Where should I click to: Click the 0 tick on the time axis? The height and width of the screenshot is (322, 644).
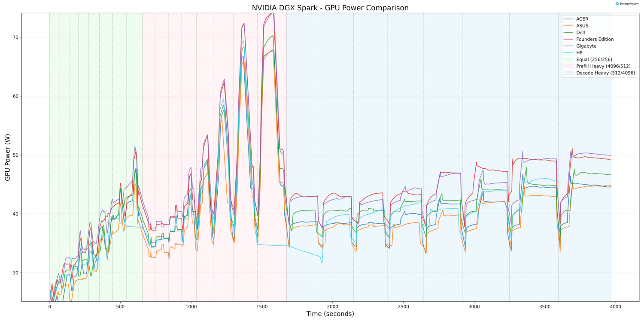click(x=50, y=307)
